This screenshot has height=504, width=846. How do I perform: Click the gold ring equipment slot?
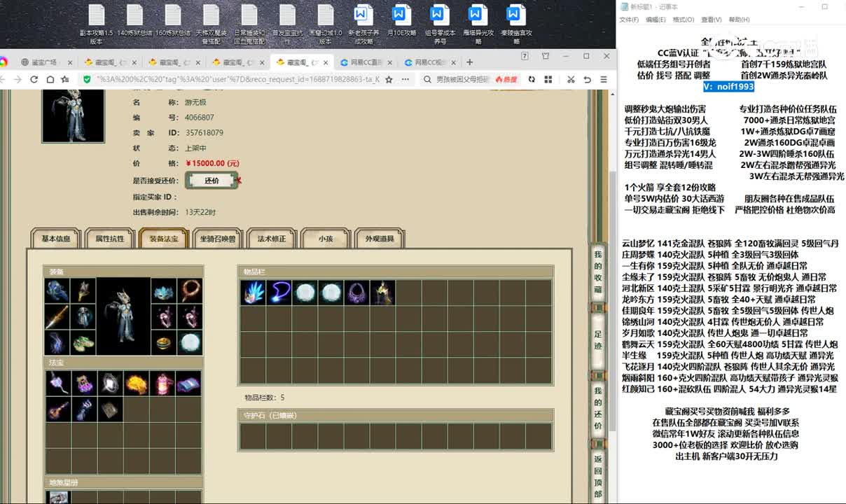[164, 343]
